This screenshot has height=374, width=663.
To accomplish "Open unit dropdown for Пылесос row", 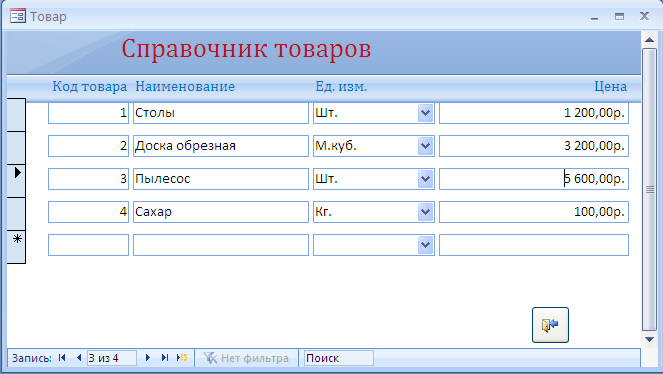I will [425, 179].
